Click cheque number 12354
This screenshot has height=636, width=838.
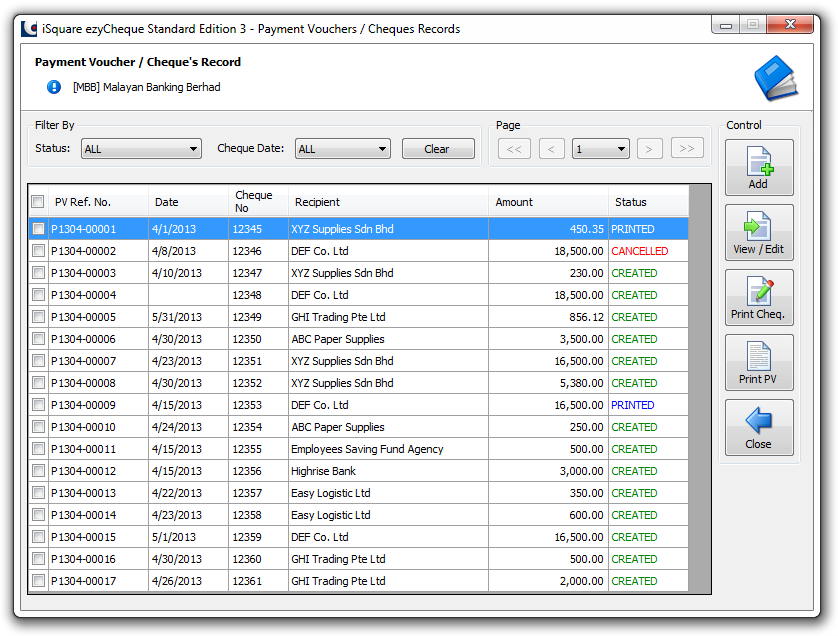[x=258, y=426]
